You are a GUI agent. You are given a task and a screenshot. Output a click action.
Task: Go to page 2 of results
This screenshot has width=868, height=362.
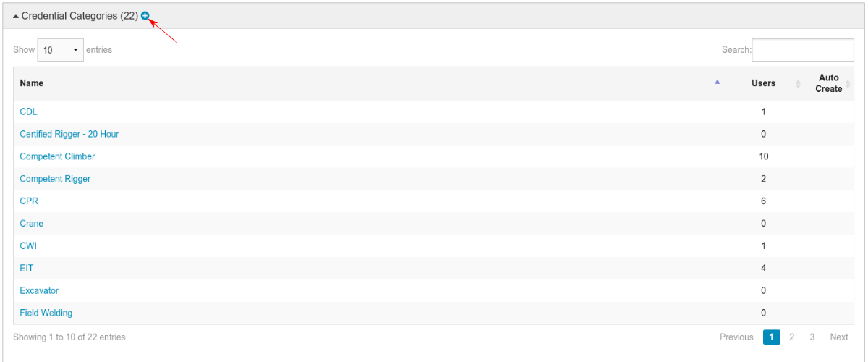pos(792,337)
